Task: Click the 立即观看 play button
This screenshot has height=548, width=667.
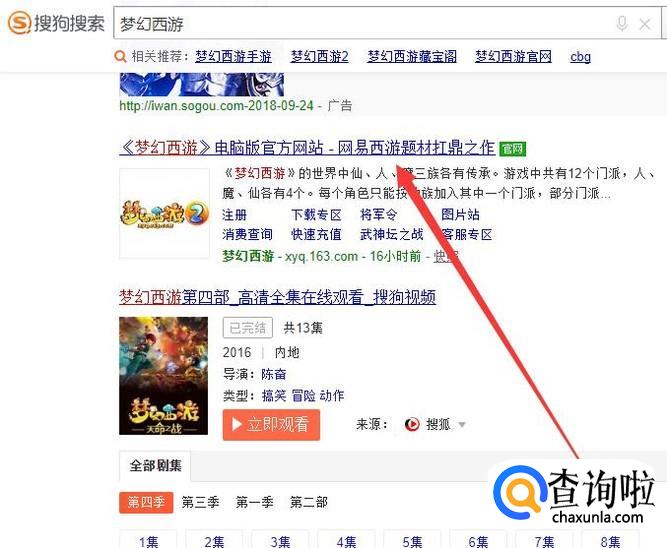Action: click(271, 425)
